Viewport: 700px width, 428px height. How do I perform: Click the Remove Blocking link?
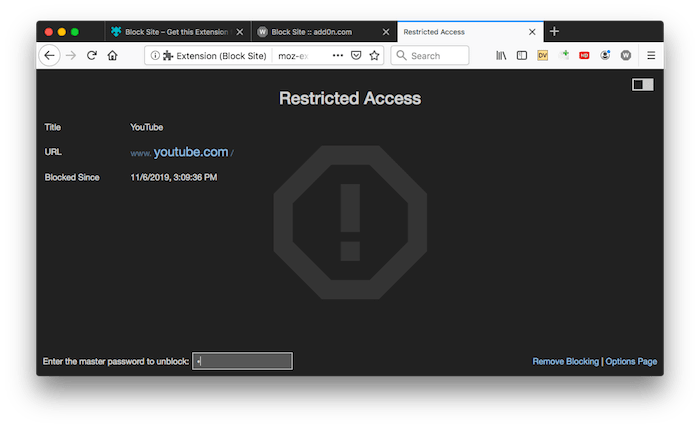click(565, 362)
